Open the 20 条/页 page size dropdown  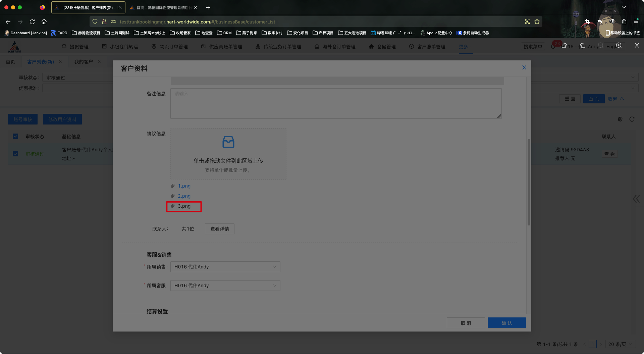[x=620, y=344]
